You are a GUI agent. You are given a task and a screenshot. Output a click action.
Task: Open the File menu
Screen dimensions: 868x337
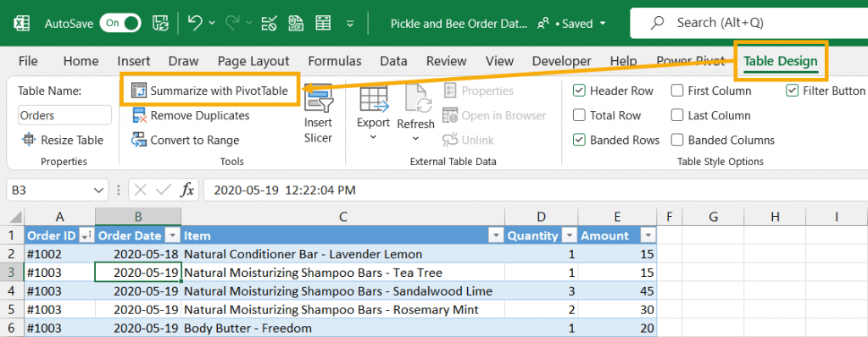pos(28,61)
